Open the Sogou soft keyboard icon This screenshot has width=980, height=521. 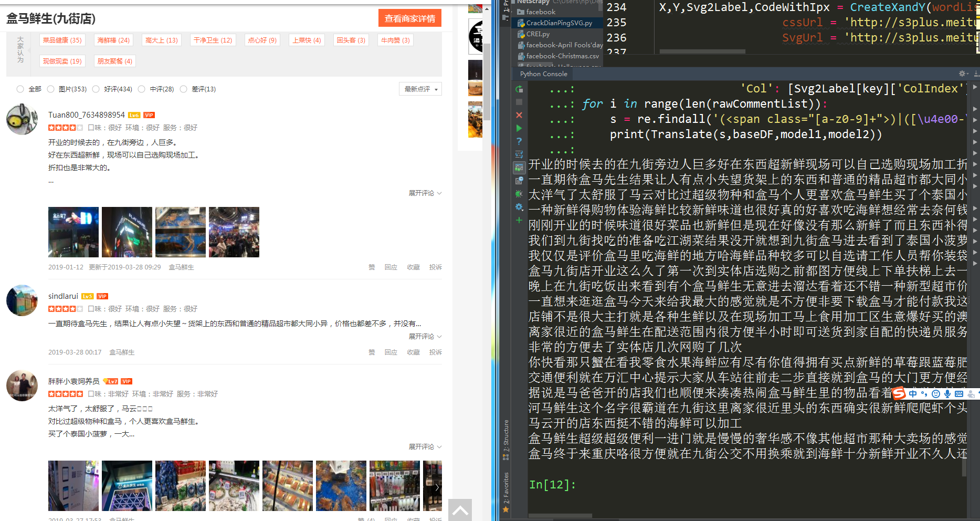coord(959,393)
